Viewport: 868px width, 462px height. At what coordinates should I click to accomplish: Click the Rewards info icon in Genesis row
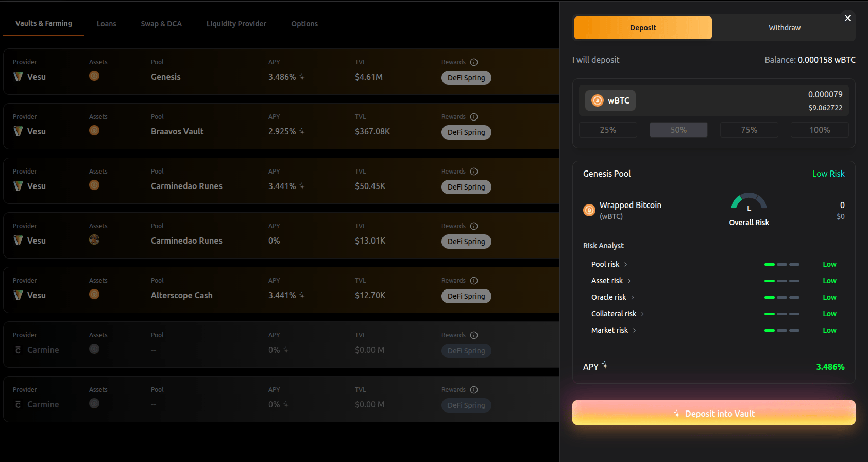[474, 62]
